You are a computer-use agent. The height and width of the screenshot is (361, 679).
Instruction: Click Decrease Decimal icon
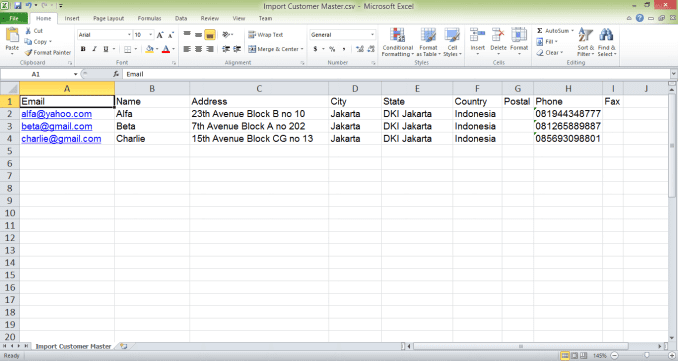pos(371,49)
